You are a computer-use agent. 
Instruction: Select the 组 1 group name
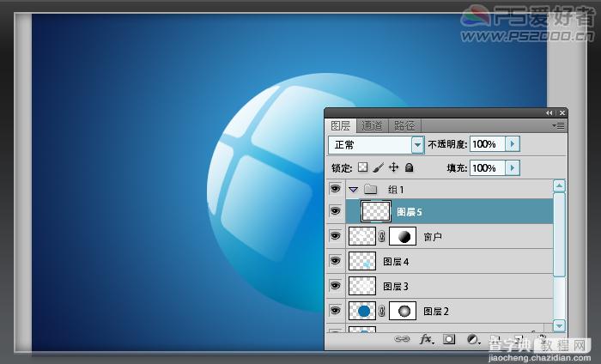[x=396, y=190]
